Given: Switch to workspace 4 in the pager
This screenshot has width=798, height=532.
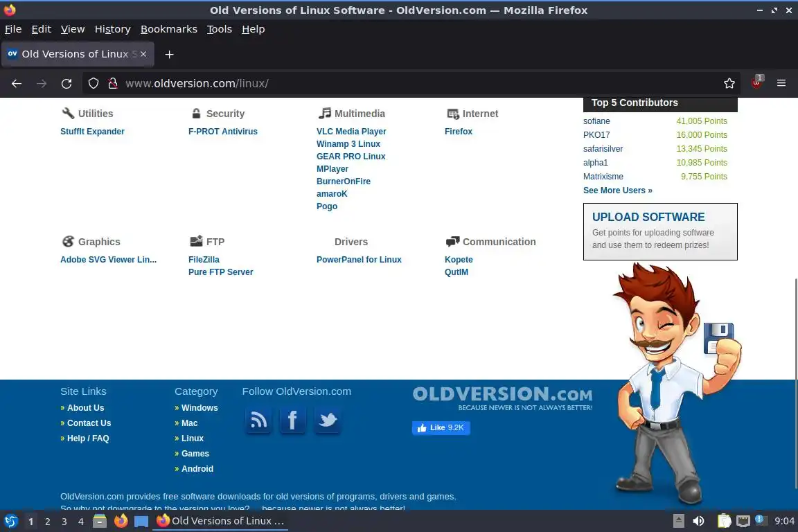Looking at the screenshot, I should click(x=81, y=522).
